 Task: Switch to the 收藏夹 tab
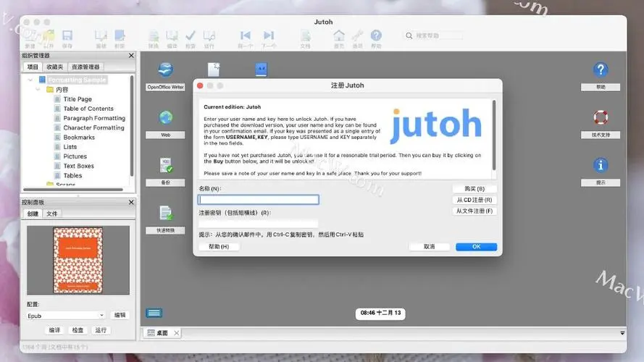tap(54, 67)
